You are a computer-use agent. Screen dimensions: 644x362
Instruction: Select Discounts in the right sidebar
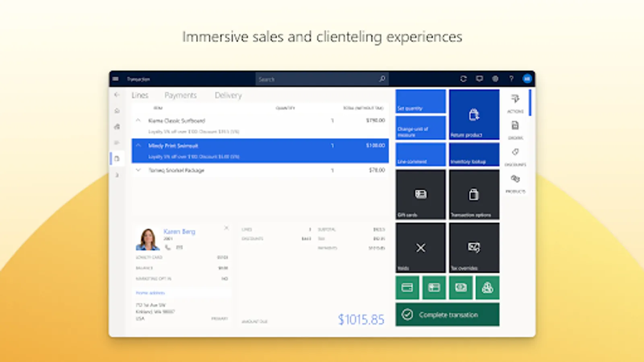tap(516, 156)
